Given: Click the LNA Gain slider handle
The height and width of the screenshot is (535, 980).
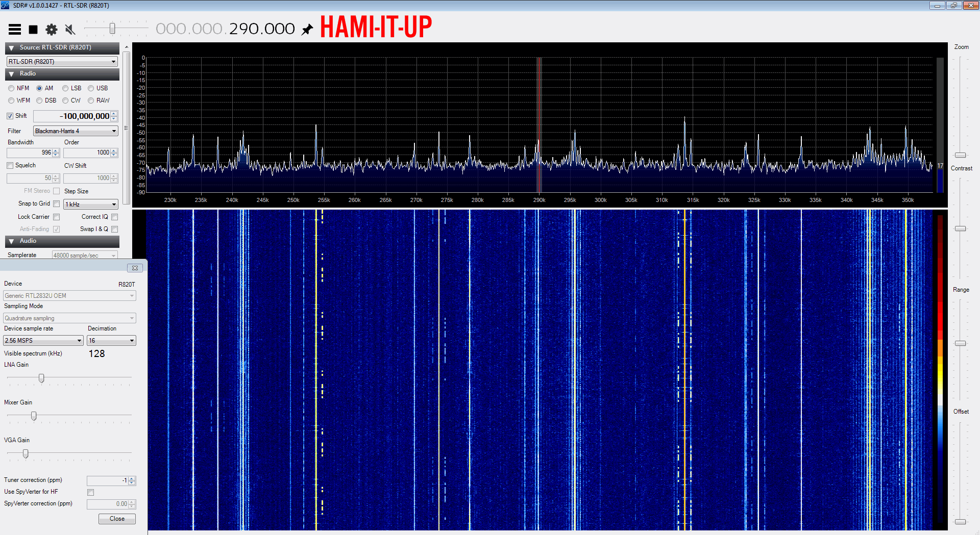Looking at the screenshot, I should [41, 378].
